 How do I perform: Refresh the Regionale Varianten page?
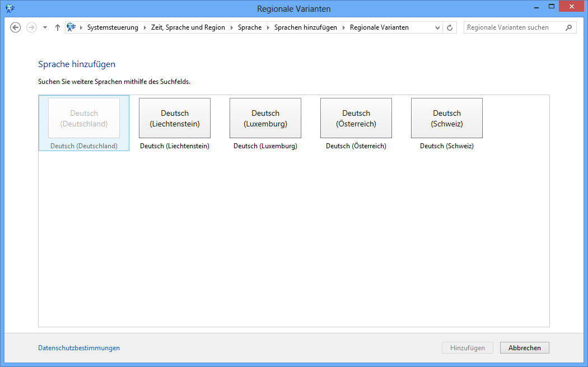[x=450, y=27]
